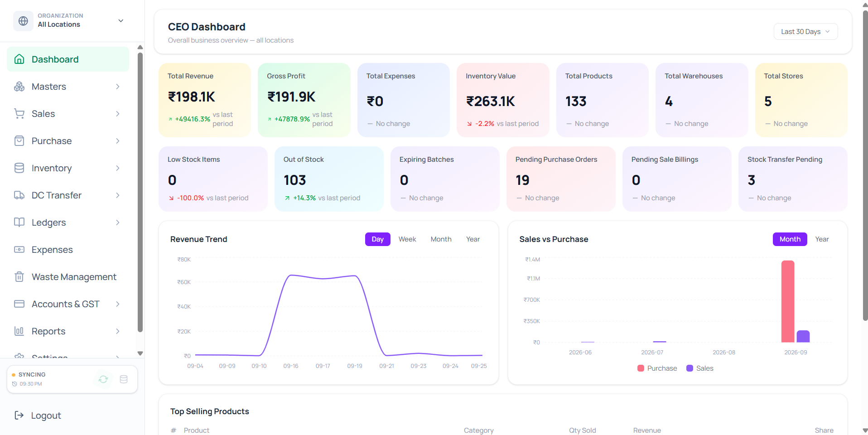This screenshot has width=868, height=435.
Task: Click the Expenses banknote icon
Action: click(x=19, y=250)
